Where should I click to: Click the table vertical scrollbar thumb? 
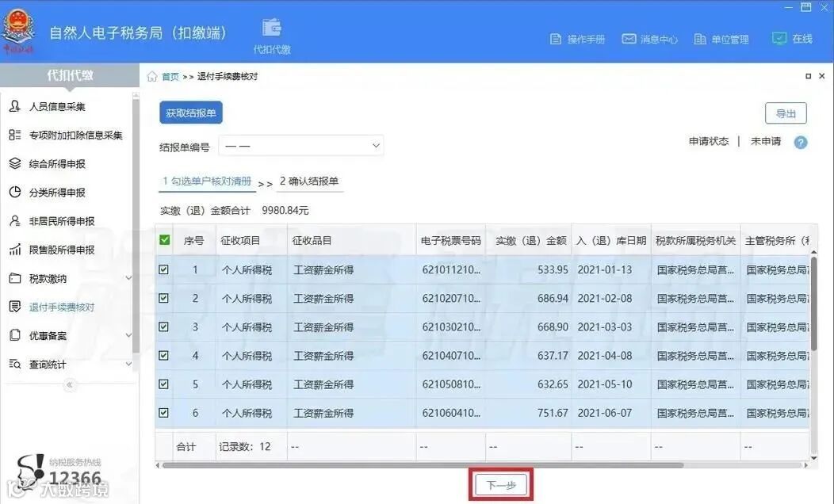point(813,303)
